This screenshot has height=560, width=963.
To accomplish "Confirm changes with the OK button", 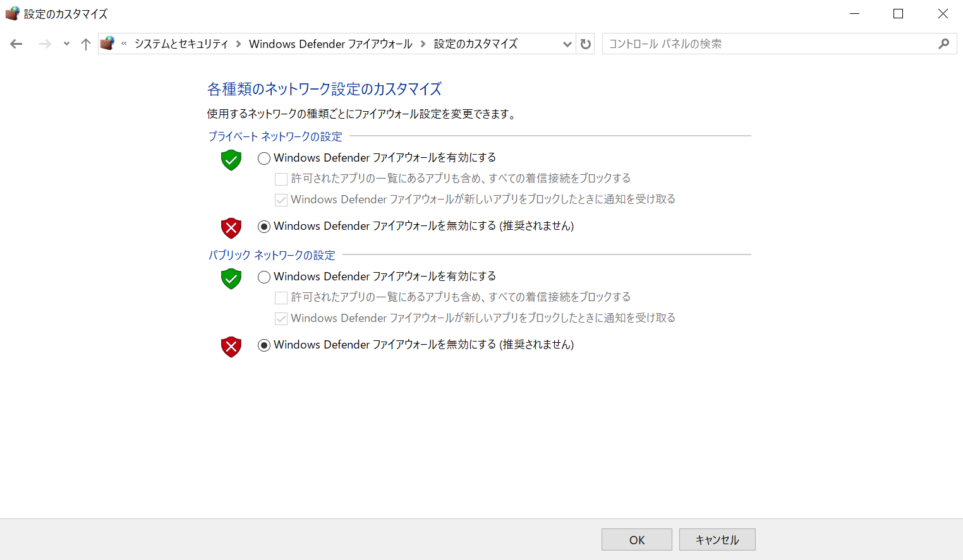I will [x=637, y=540].
